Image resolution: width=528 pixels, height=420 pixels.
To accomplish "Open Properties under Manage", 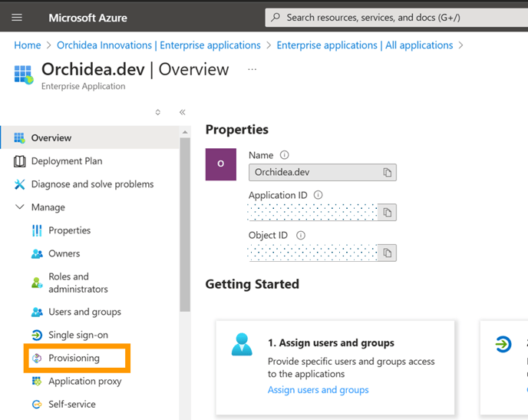I will pos(69,230).
